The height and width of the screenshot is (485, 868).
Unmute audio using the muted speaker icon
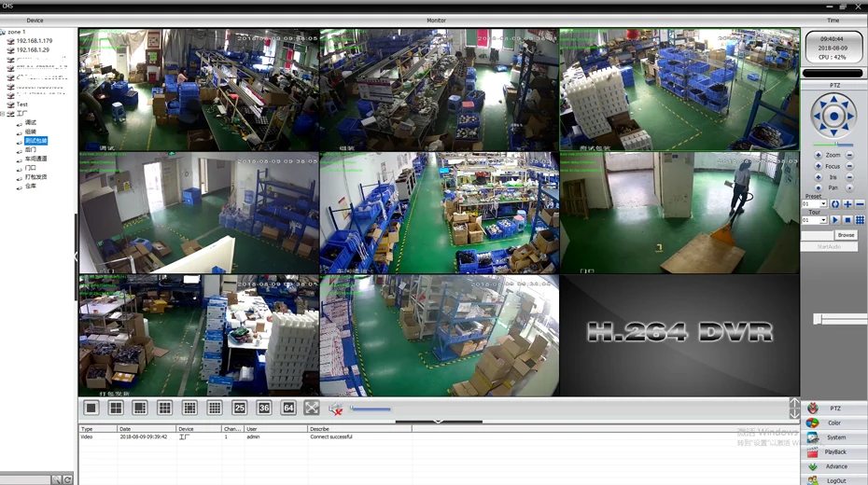335,409
